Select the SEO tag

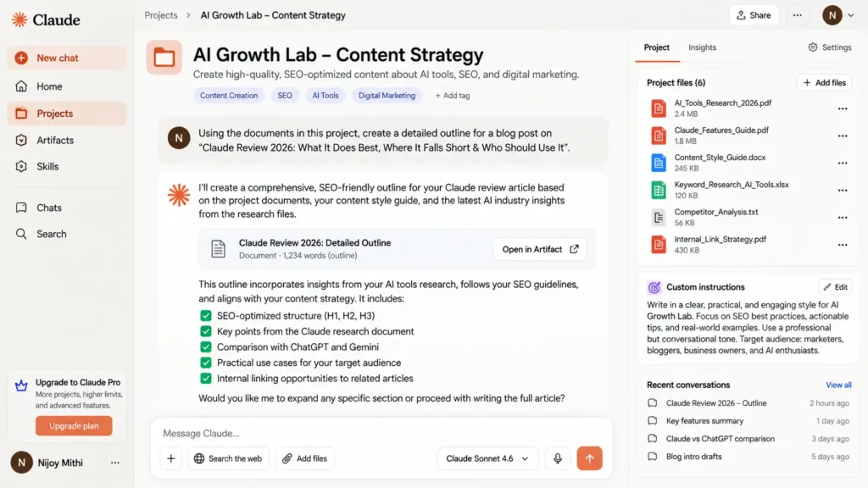point(285,96)
